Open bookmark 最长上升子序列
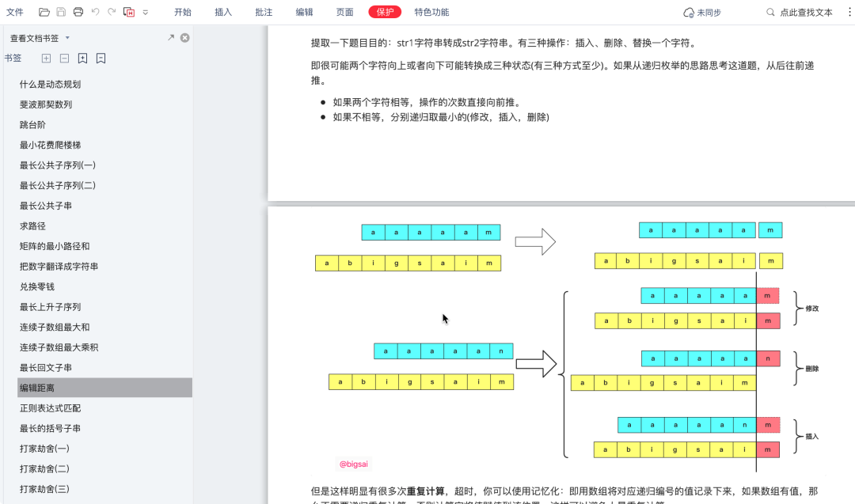 pyautogui.click(x=50, y=307)
